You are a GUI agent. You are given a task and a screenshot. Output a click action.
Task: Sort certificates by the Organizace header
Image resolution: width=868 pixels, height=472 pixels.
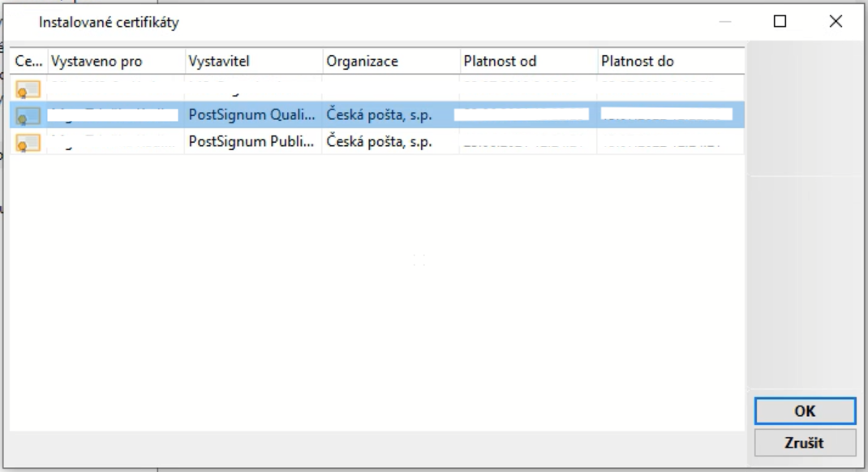[390, 62]
